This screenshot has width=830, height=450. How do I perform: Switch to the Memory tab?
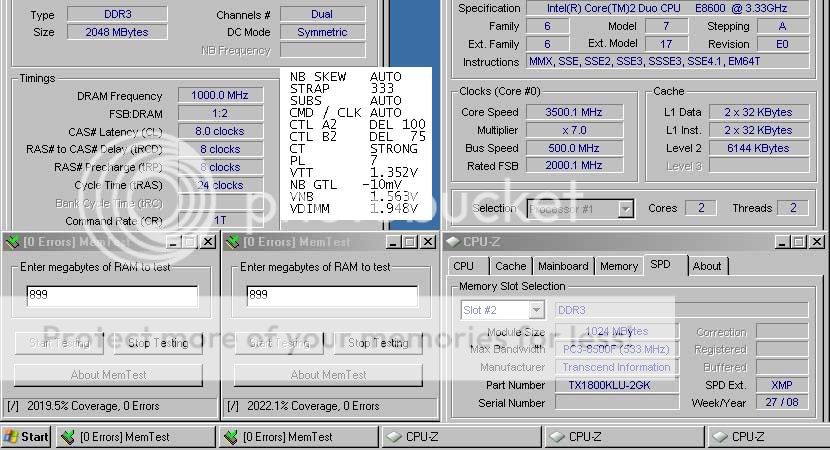(x=619, y=266)
